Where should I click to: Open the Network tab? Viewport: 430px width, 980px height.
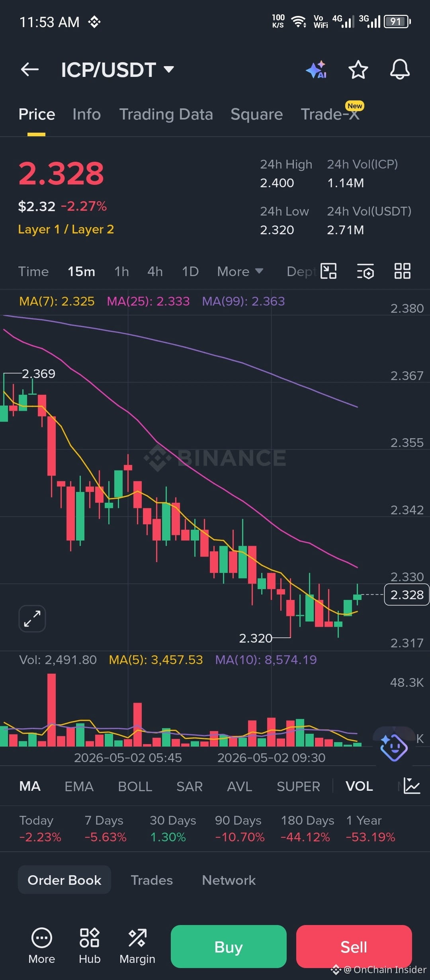click(x=229, y=880)
